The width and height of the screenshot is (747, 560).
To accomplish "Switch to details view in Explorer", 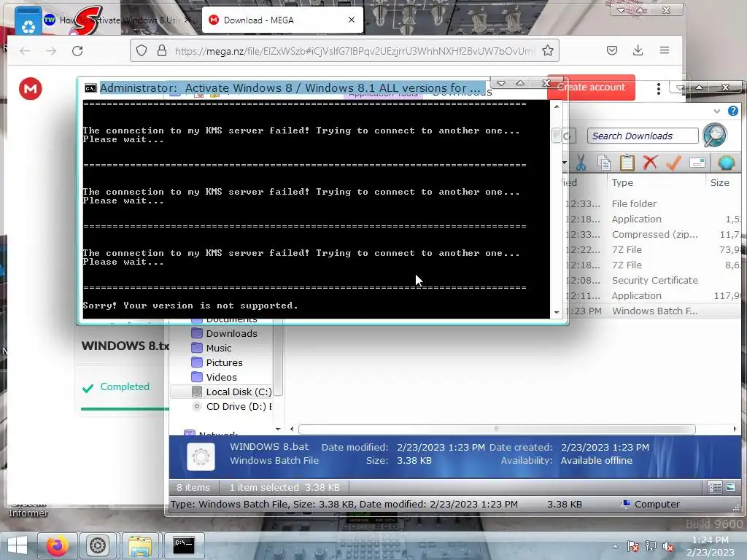I will [x=715, y=486].
